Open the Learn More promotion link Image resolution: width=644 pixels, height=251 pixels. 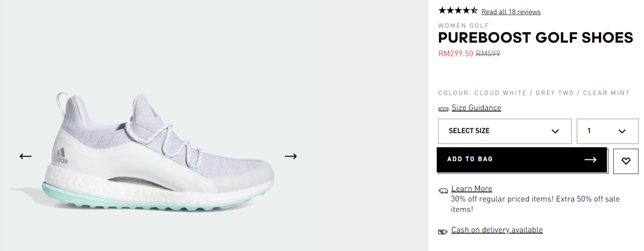coord(471,189)
